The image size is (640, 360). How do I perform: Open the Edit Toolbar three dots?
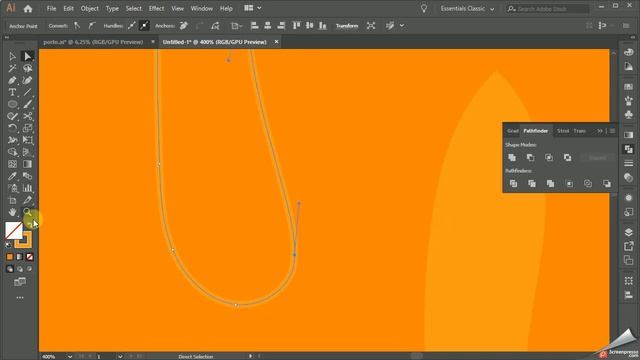point(20,298)
